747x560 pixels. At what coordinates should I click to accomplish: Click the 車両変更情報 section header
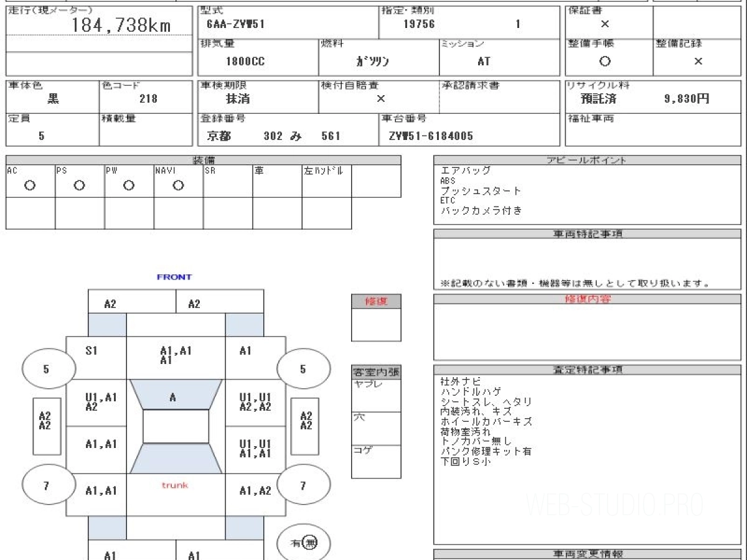coord(586,554)
